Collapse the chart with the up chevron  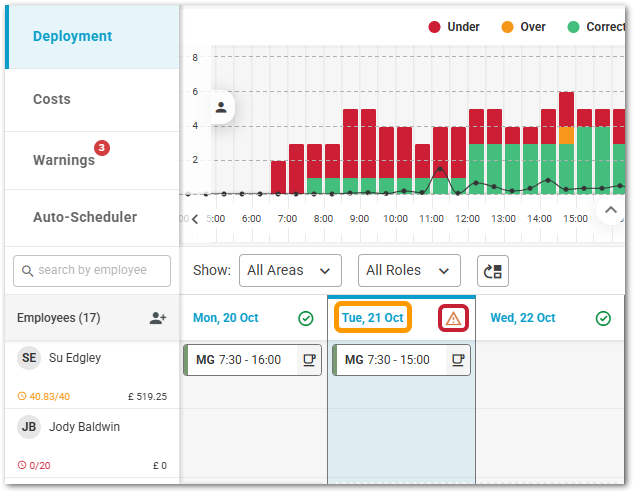(609, 210)
